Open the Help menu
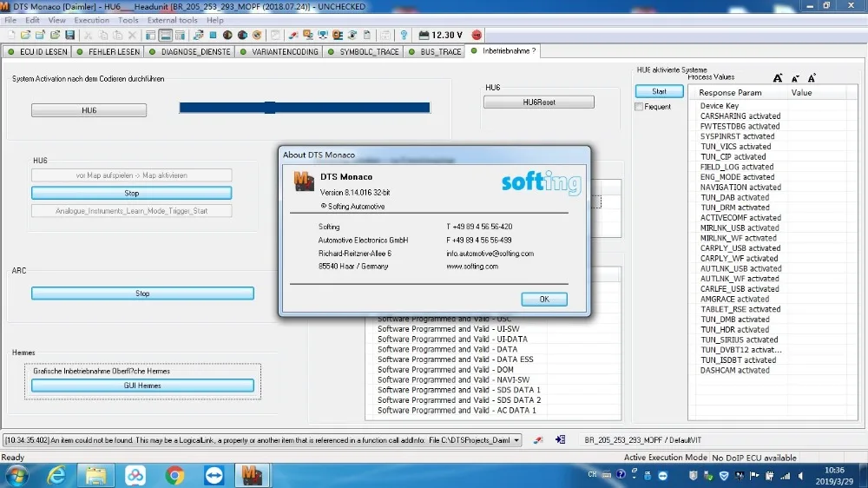The width and height of the screenshot is (868, 488). [x=214, y=20]
